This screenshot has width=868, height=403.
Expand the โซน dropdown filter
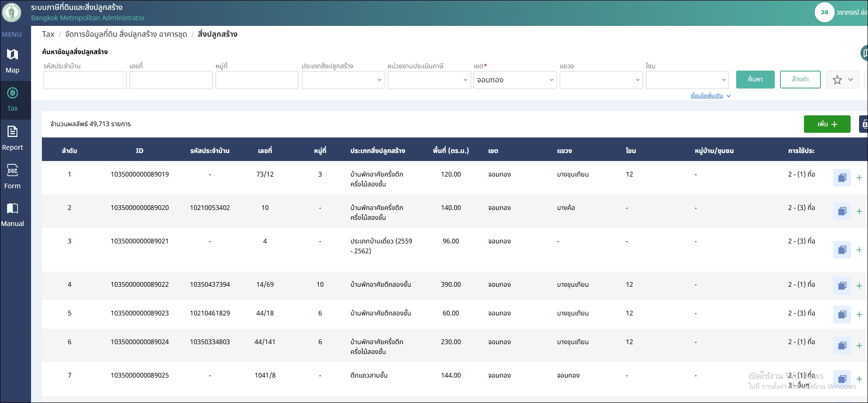687,80
